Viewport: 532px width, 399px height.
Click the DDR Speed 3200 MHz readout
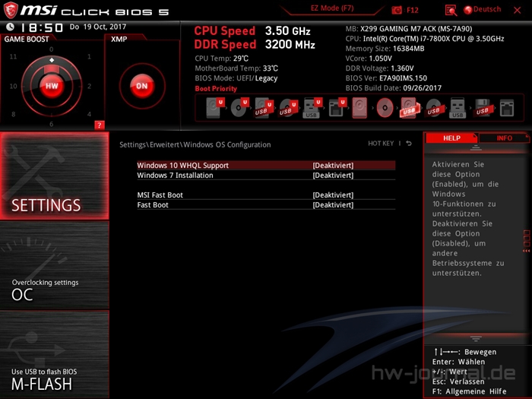(x=255, y=44)
